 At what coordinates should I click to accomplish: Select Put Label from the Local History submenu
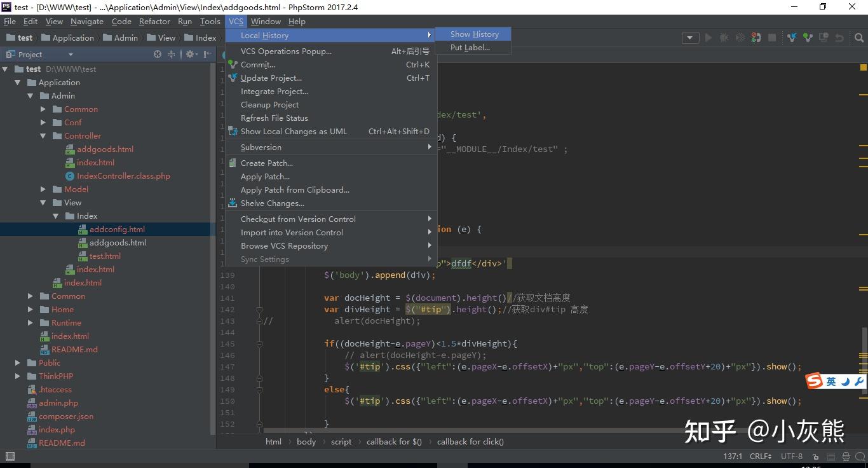click(469, 47)
